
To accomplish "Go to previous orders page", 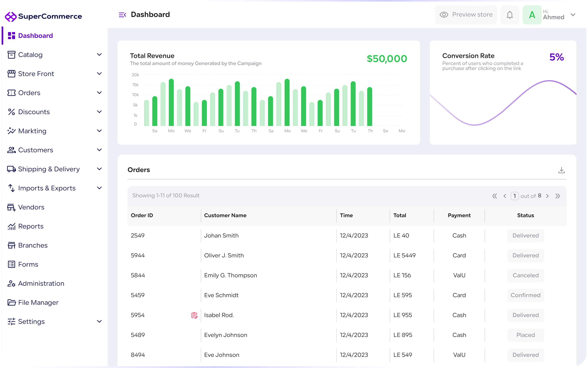I will point(505,196).
